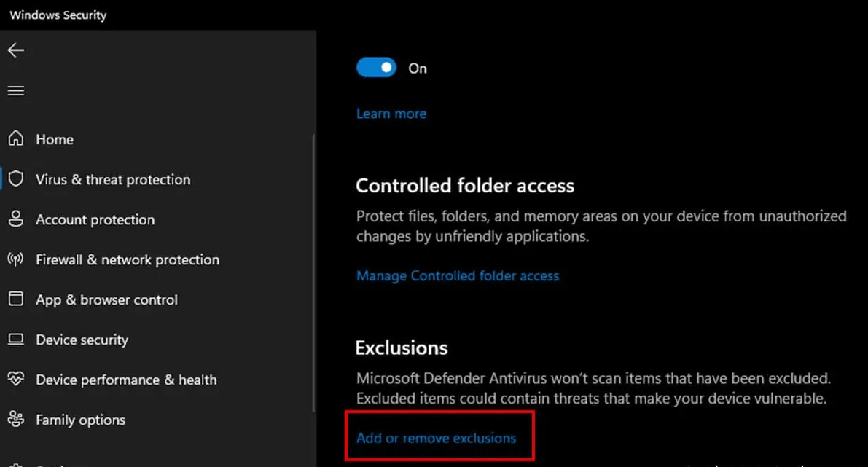Click the Home house icon

(15, 138)
